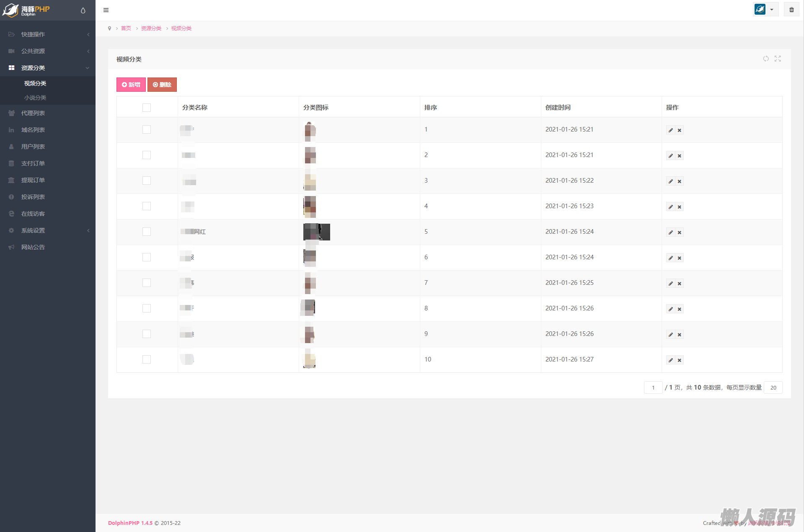Delete the row with sort order 4

[680, 207]
